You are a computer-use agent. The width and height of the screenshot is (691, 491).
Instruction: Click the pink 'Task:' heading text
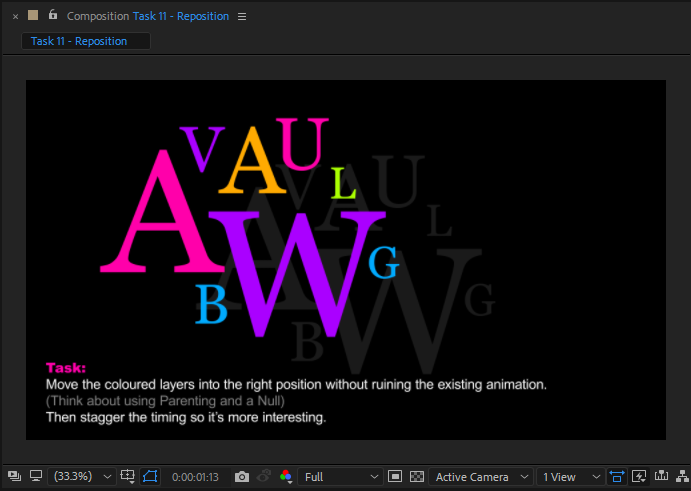[x=66, y=368]
